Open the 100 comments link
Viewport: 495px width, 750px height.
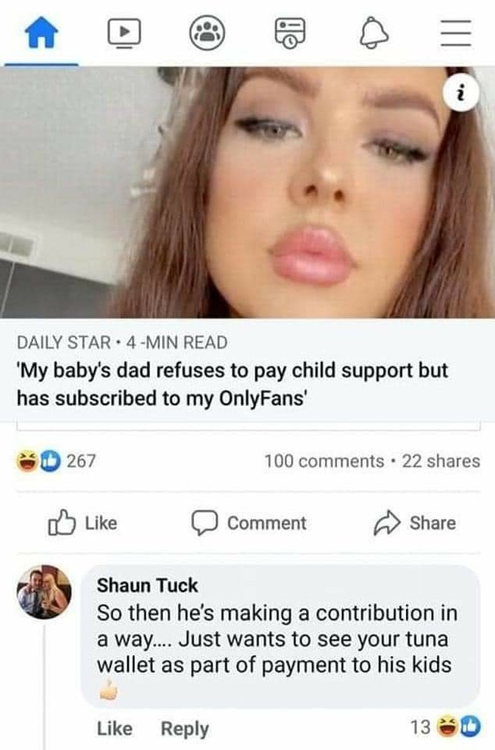click(x=324, y=461)
